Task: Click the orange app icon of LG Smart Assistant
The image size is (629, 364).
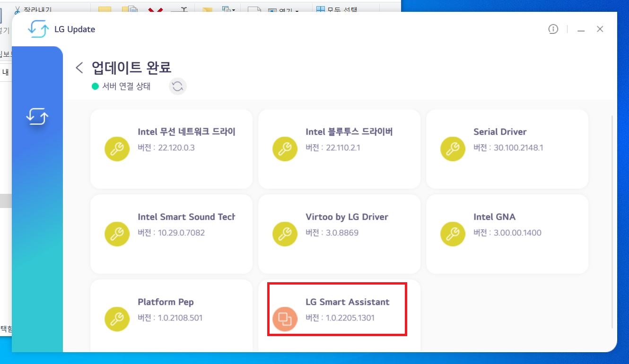Action: click(x=285, y=319)
